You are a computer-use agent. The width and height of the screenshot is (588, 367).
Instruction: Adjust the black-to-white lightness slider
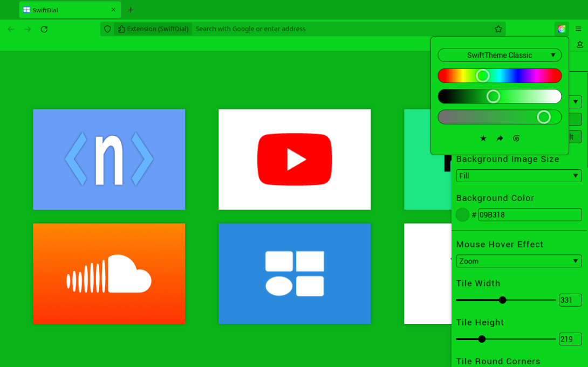click(x=500, y=96)
